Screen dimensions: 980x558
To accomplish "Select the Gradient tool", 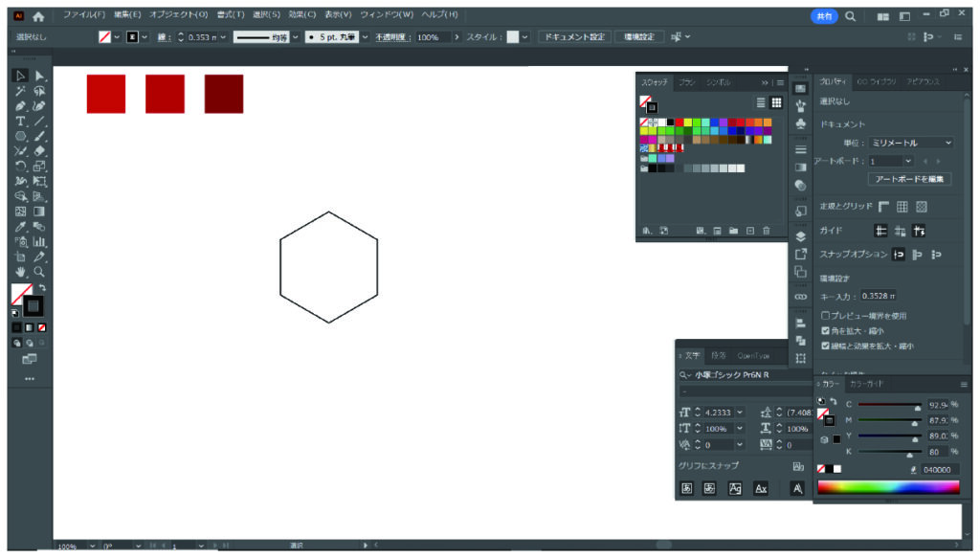I will pyautogui.click(x=39, y=212).
